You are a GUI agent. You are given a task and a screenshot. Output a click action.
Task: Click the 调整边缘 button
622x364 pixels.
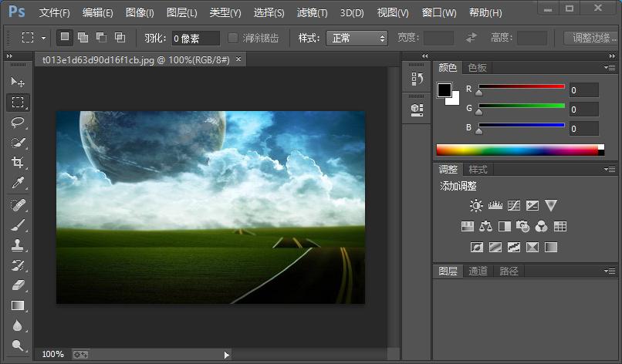click(x=592, y=38)
